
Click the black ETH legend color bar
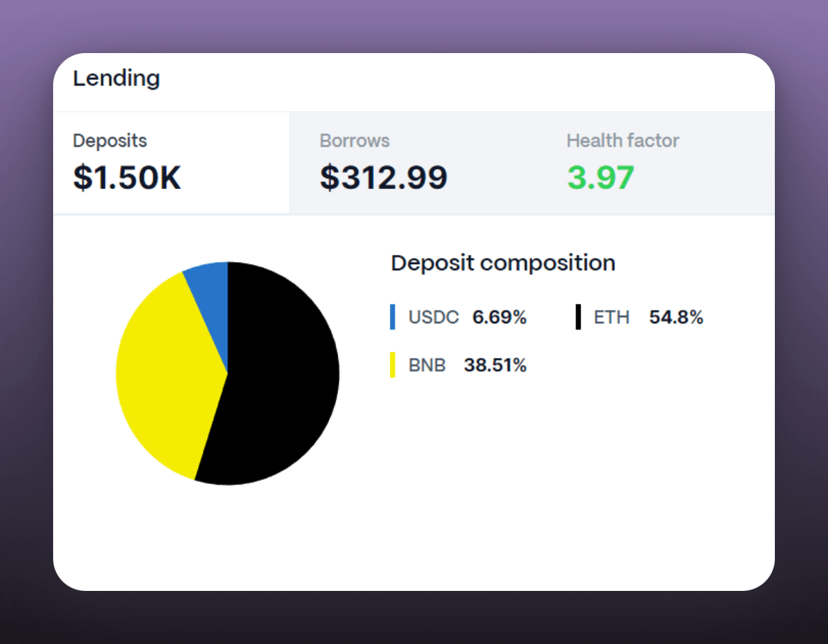point(578,317)
